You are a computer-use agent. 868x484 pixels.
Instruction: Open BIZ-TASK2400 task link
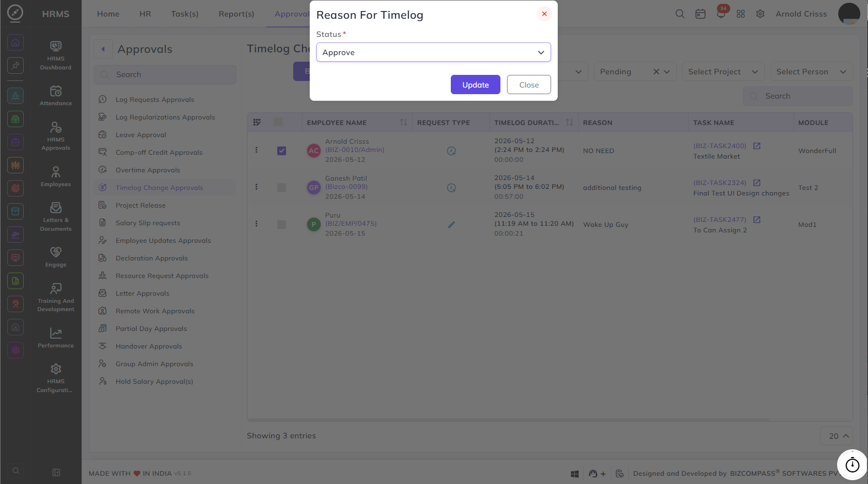point(720,146)
